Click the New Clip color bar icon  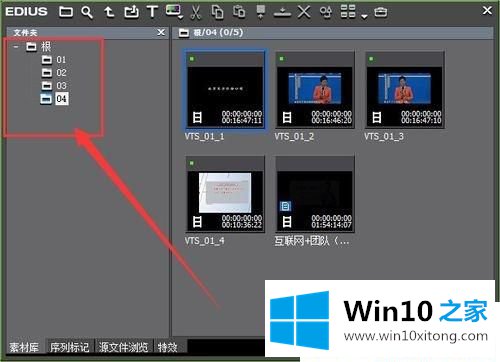click(x=173, y=10)
